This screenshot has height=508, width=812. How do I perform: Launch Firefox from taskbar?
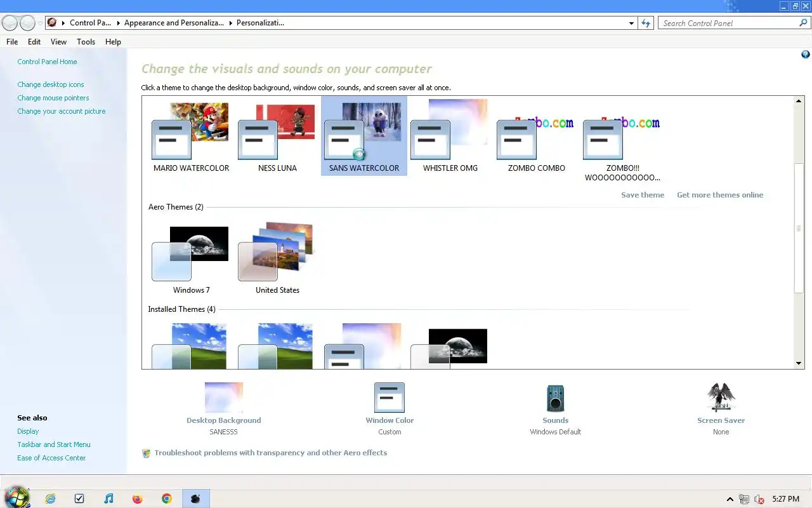[138, 498]
